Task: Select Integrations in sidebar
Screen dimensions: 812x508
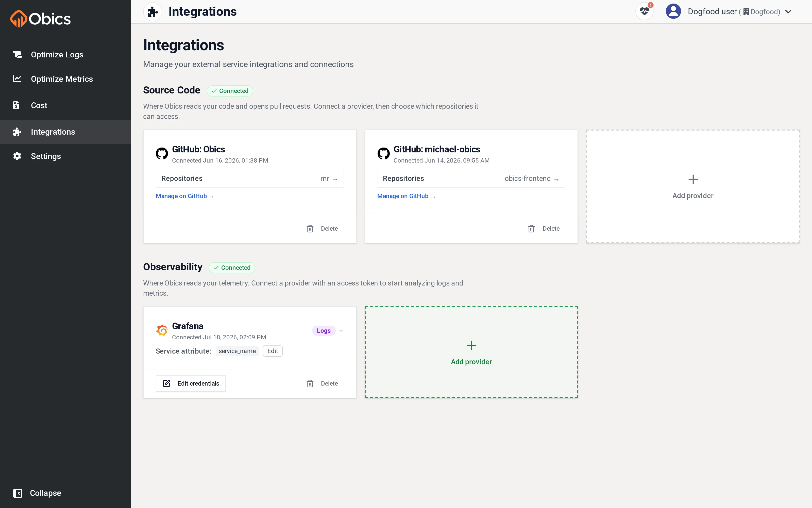Action: click(65, 132)
